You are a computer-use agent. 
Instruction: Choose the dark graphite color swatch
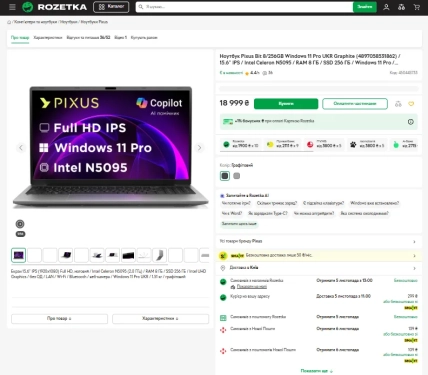click(225, 176)
